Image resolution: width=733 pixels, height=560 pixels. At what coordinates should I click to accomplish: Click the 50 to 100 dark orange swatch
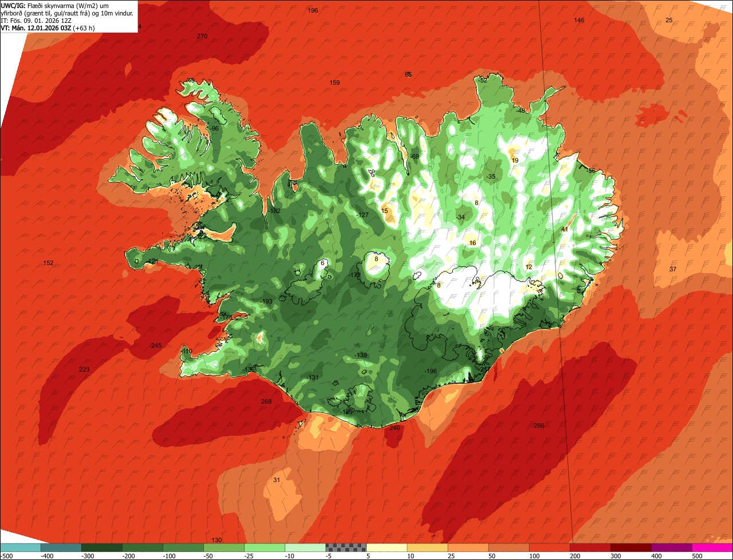click(509, 547)
